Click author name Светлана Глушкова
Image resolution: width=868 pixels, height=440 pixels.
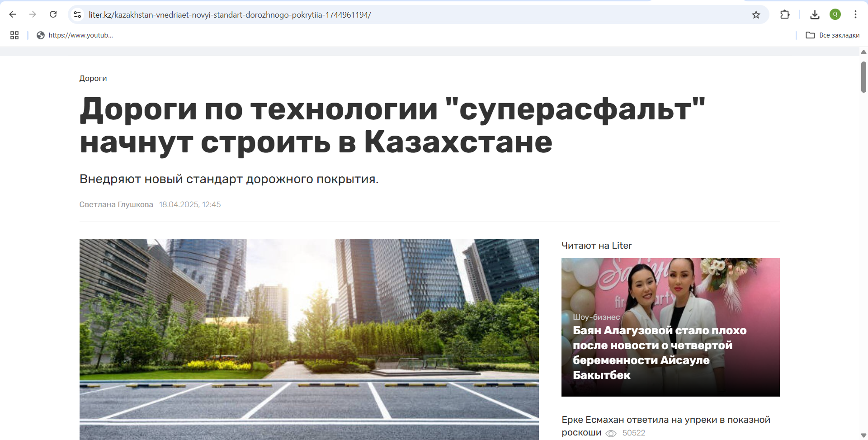[x=116, y=204]
